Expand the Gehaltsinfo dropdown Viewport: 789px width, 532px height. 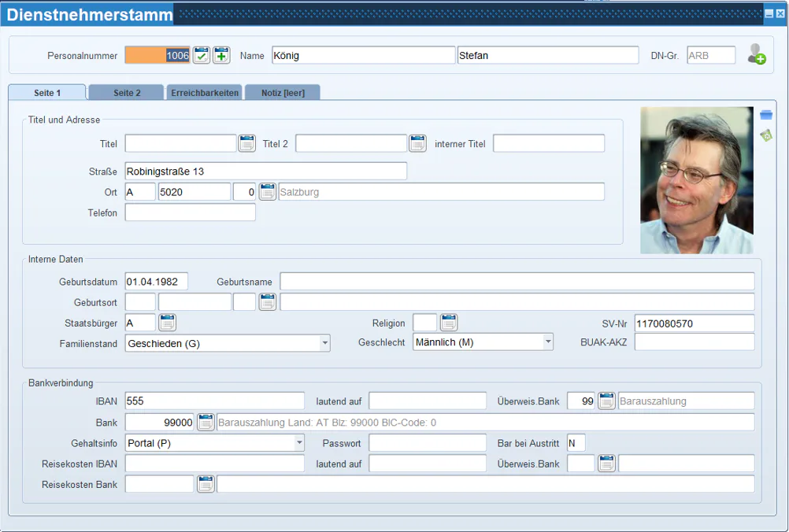[x=299, y=443]
